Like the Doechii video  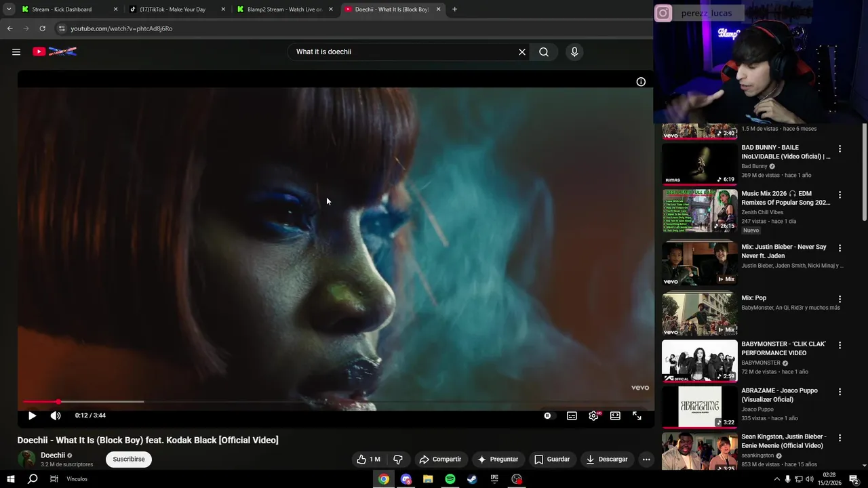(368, 459)
